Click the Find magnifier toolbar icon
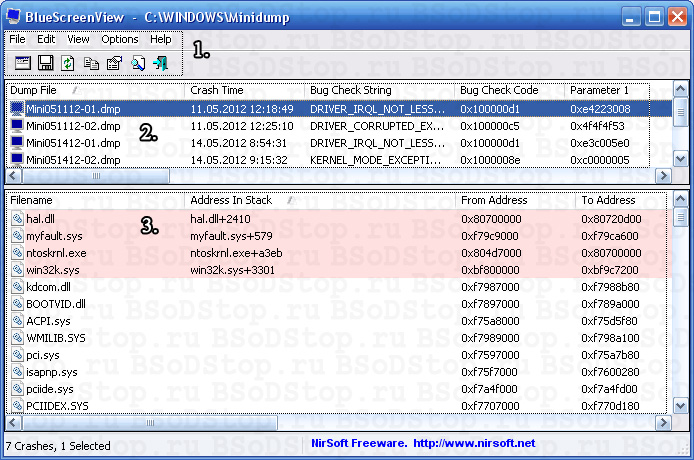Image resolution: width=694 pixels, height=460 pixels. [x=137, y=63]
